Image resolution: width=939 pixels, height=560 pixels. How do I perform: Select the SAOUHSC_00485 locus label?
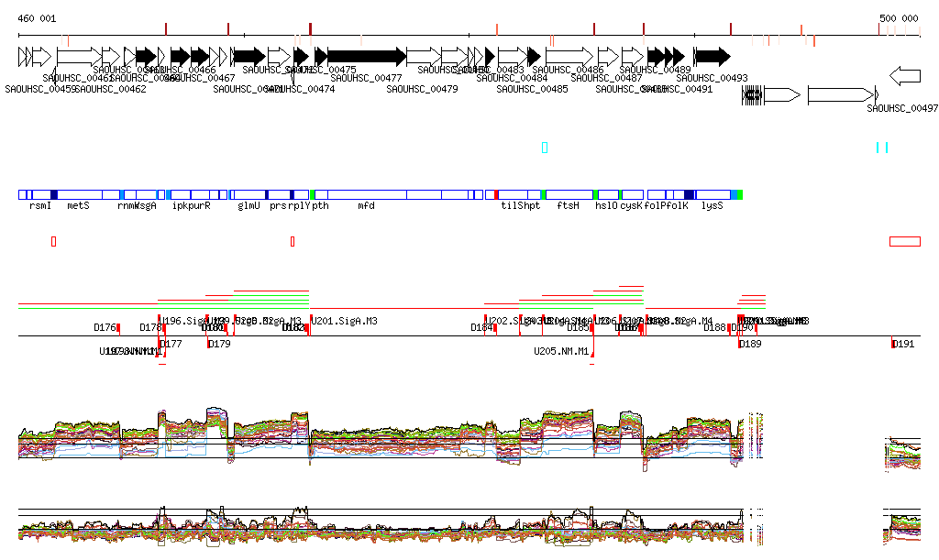pos(533,89)
